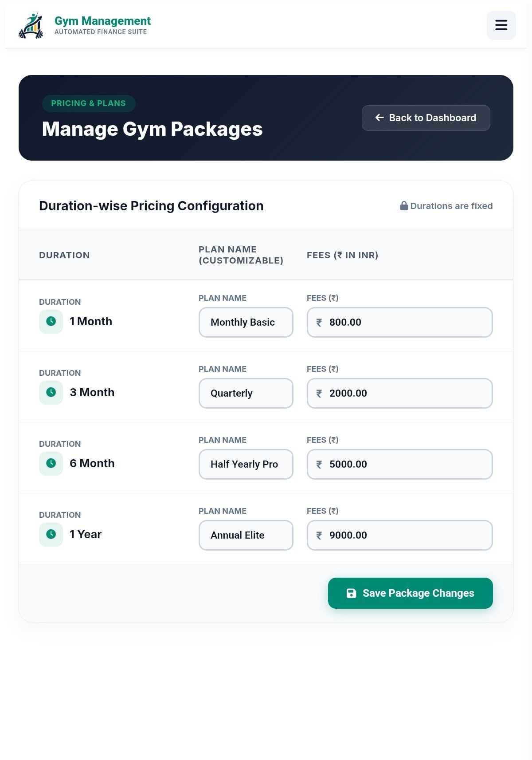Viewport: 532px width, 760px height.
Task: Click the back arrow icon
Action: (379, 118)
